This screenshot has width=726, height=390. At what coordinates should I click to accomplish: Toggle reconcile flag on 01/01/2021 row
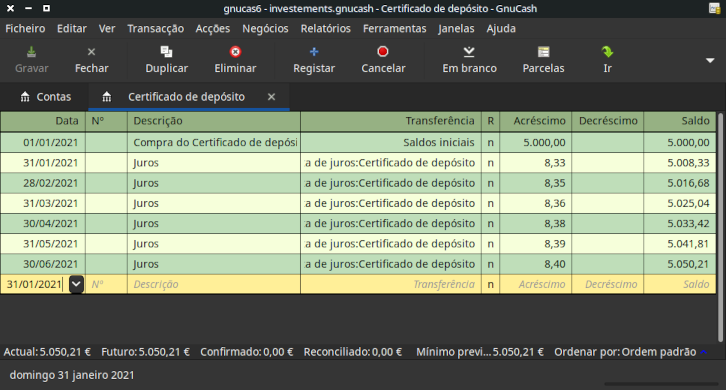[490, 143]
